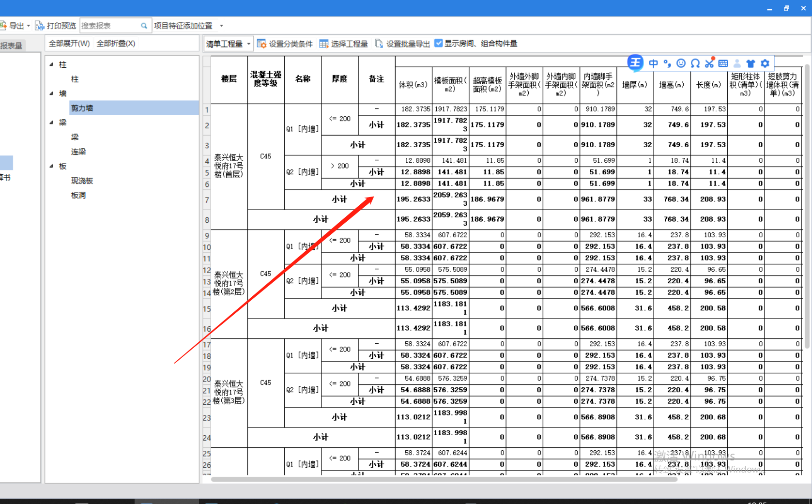Click the 厚度 column header

(339, 79)
